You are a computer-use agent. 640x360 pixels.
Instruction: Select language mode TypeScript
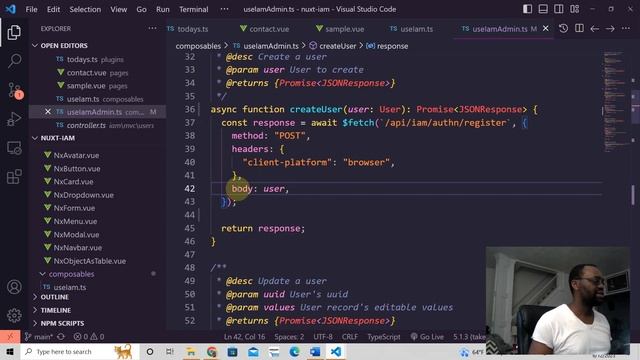[384, 337]
